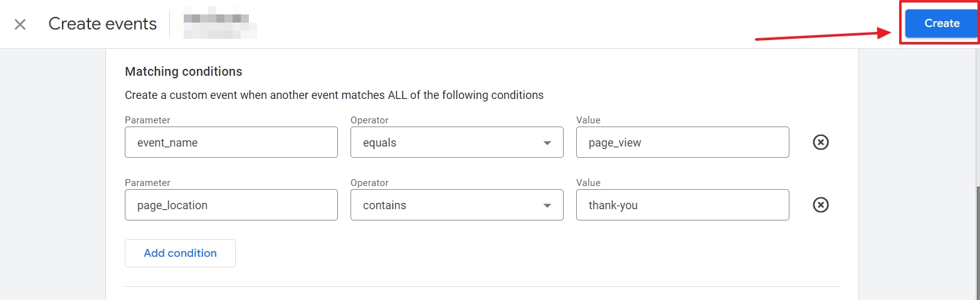Focus the page_location parameter field
This screenshot has height=300, width=980.
(231, 205)
